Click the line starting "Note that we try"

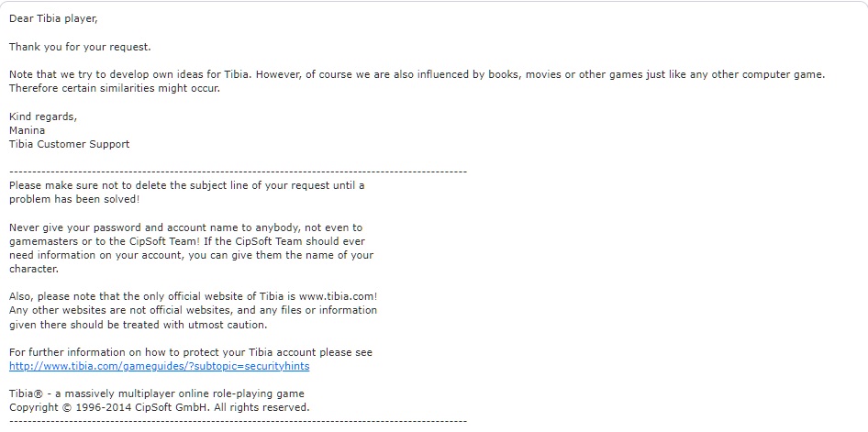(417, 74)
